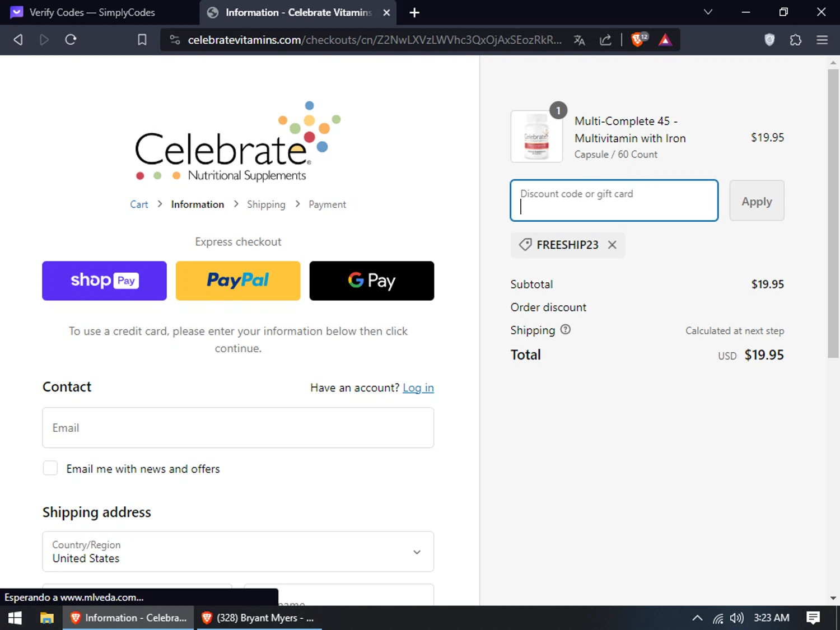Close the Celebrate Vitamins tab
The height and width of the screenshot is (630, 840).
tap(386, 12)
